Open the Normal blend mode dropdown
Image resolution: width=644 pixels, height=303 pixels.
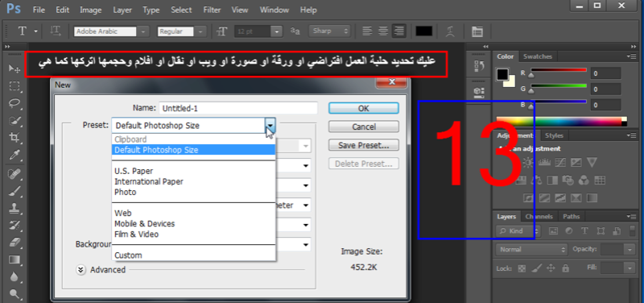pos(531,250)
